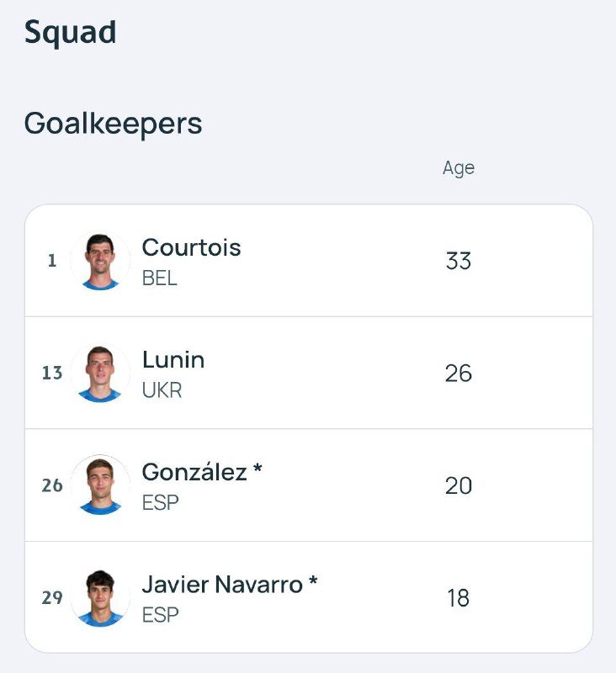This screenshot has width=616, height=673.
Task: Click the age value 26 for Lunin
Action: coord(459,373)
